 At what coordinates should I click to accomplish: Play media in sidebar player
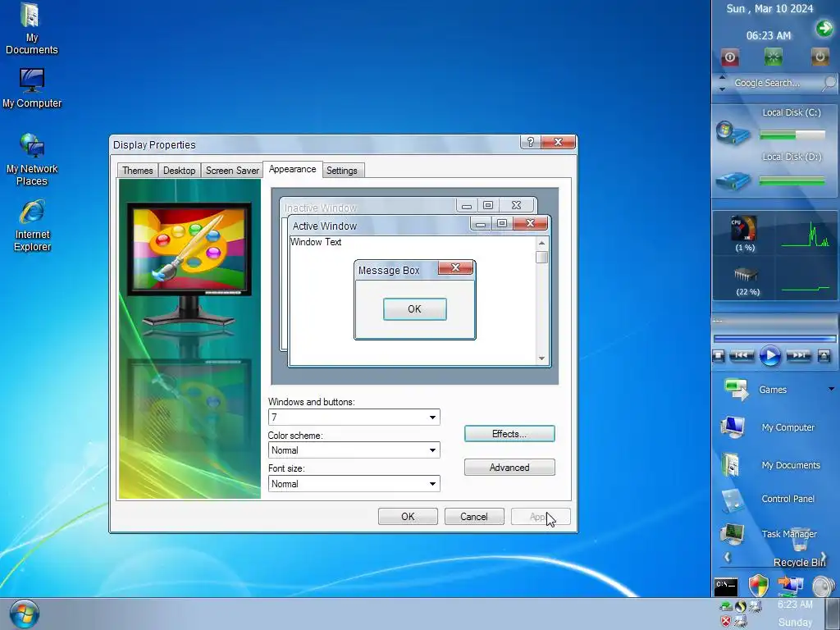(x=770, y=355)
